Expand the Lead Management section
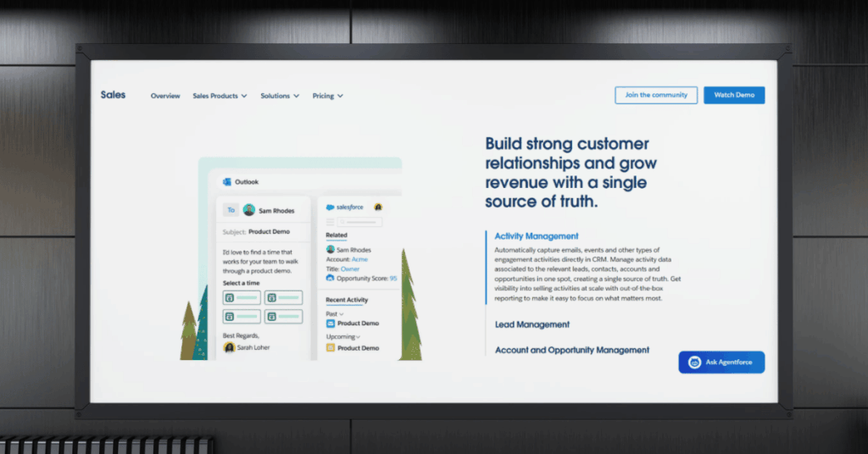The width and height of the screenshot is (868, 454). [532, 324]
